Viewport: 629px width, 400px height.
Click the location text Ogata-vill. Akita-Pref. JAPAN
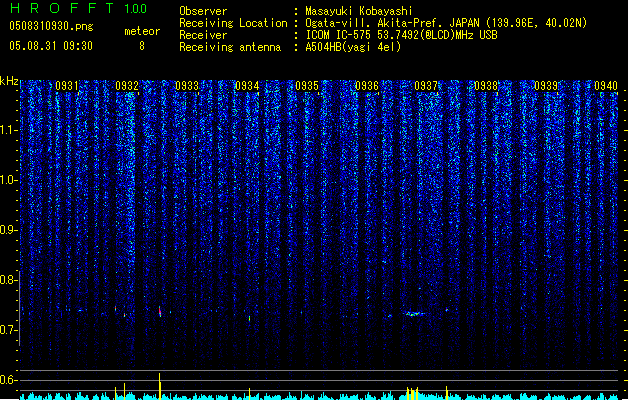point(392,23)
